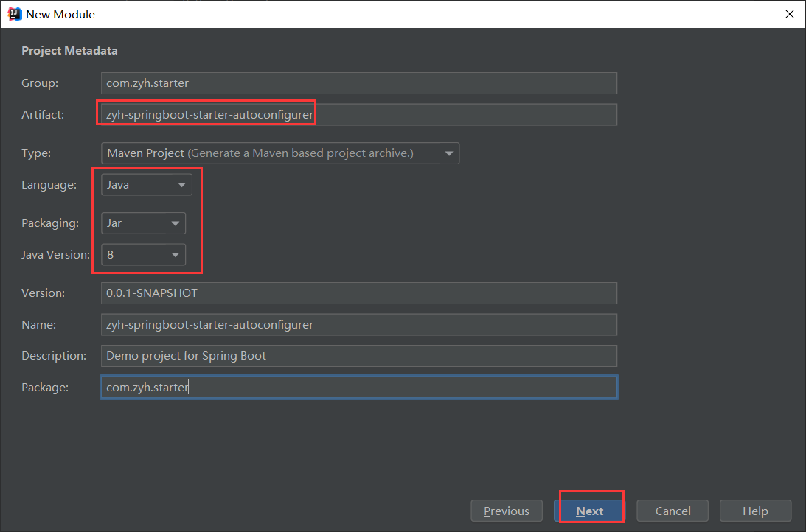The height and width of the screenshot is (532, 806).
Task: Cancel the module creation
Action: [x=673, y=511]
